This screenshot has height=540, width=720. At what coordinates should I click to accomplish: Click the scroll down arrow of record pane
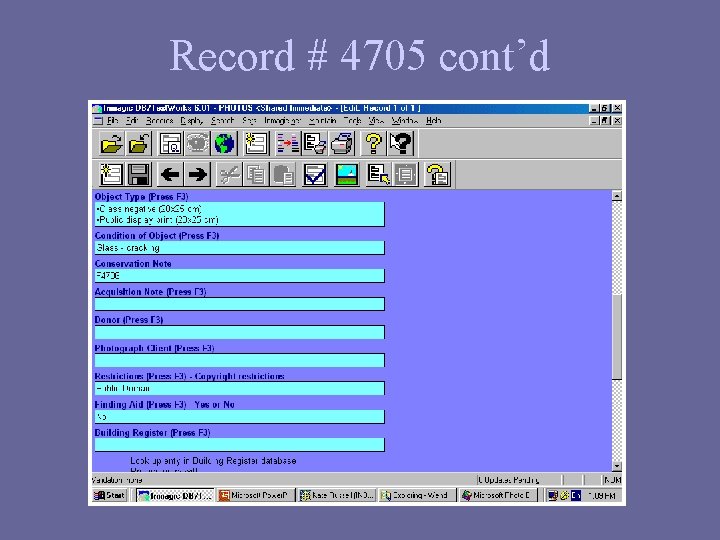point(617,466)
